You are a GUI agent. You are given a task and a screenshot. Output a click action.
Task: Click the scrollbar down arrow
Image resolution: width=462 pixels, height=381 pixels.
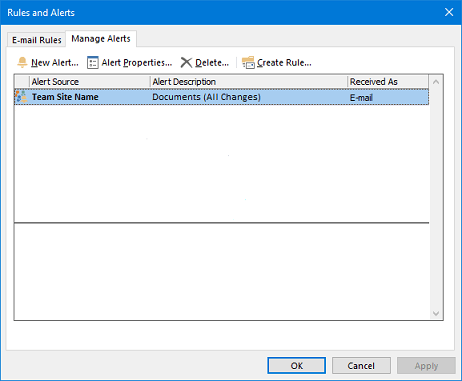tap(436, 313)
